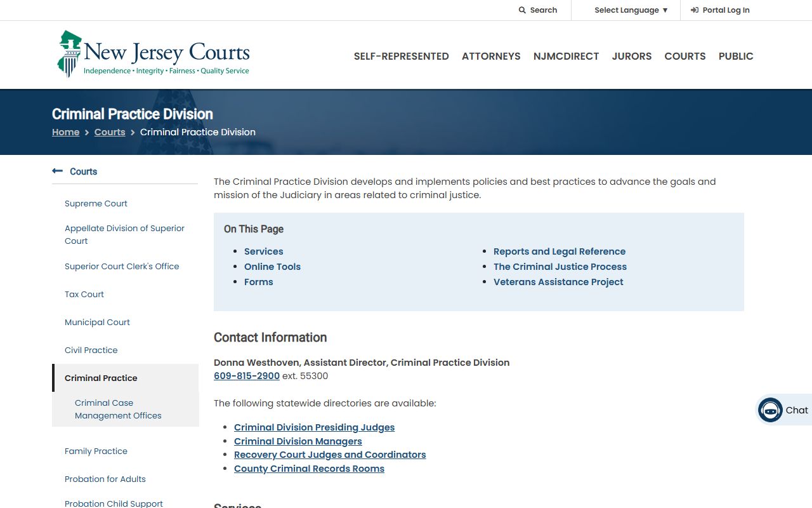Open the Attorneys menu
The image size is (812, 508).
coord(491,56)
